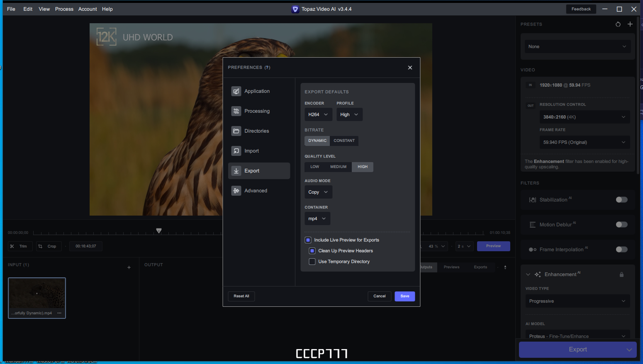This screenshot has width=643, height=364.
Task: Open the 3840x2160 (4K) resolution dropdown
Action: pos(585,117)
